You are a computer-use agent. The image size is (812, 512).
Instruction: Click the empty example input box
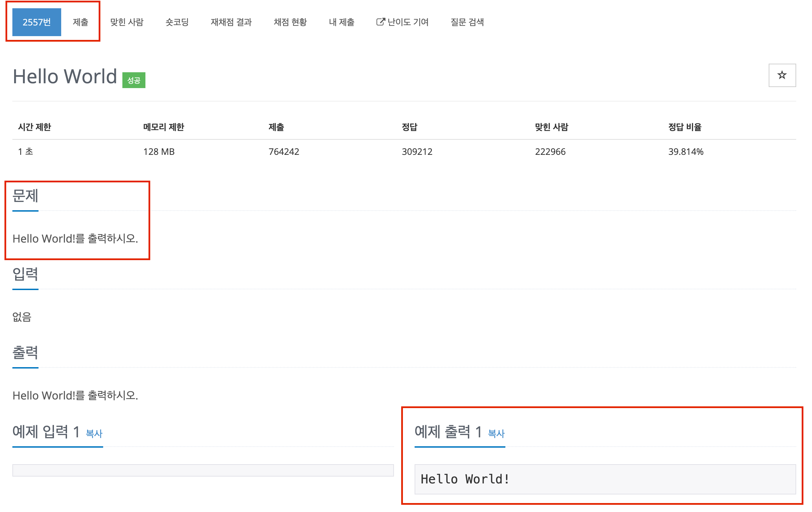click(203, 470)
